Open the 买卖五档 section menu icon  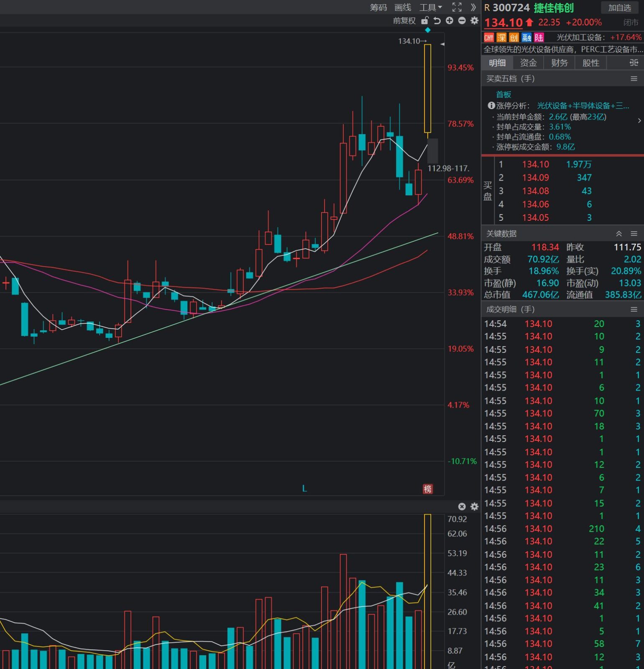(634, 79)
